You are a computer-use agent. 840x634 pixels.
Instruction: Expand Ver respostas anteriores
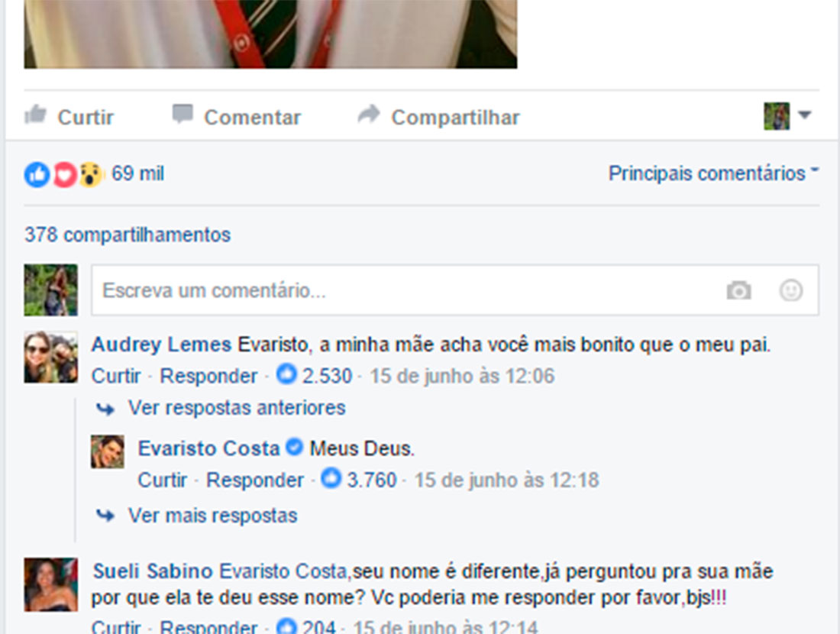click(236, 408)
